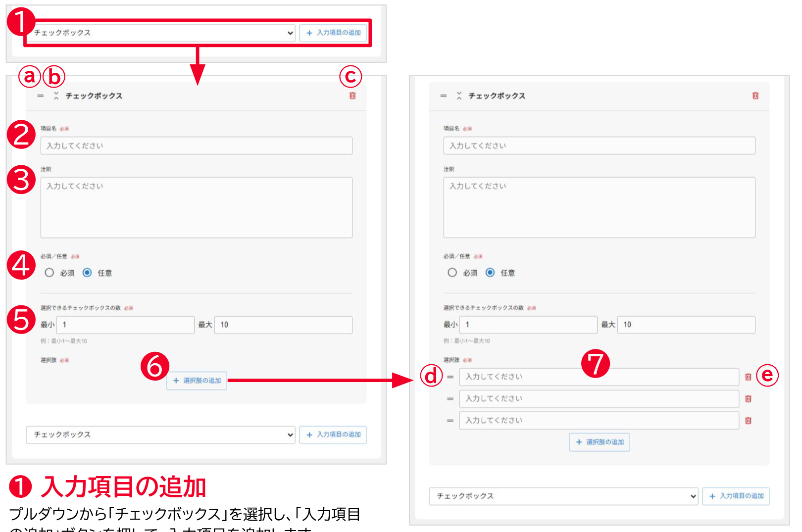Click the 最大 number field in the left form
The image size is (802, 532).
pos(284,325)
